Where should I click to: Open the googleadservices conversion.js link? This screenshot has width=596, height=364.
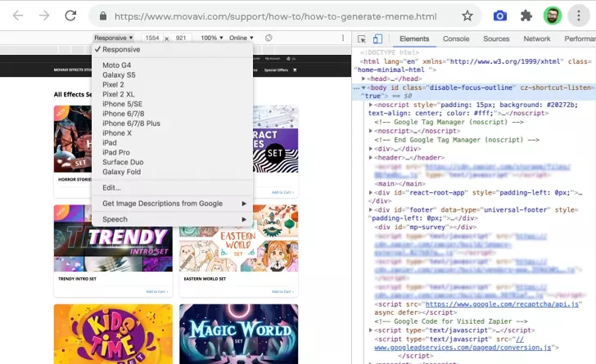click(x=463, y=348)
